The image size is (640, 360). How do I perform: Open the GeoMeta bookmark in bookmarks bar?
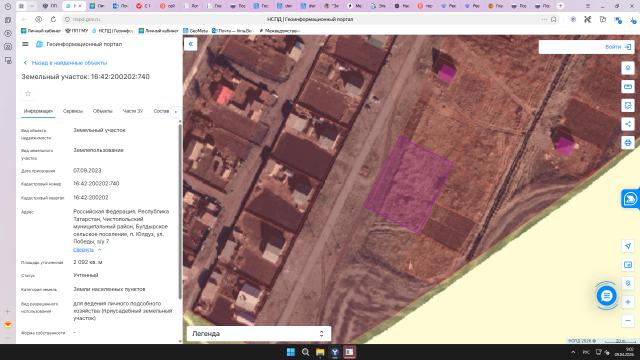pos(196,31)
